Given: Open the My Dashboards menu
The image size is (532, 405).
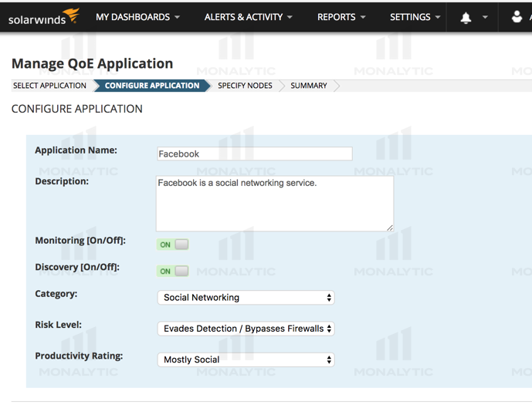Looking at the screenshot, I should pyautogui.click(x=137, y=17).
